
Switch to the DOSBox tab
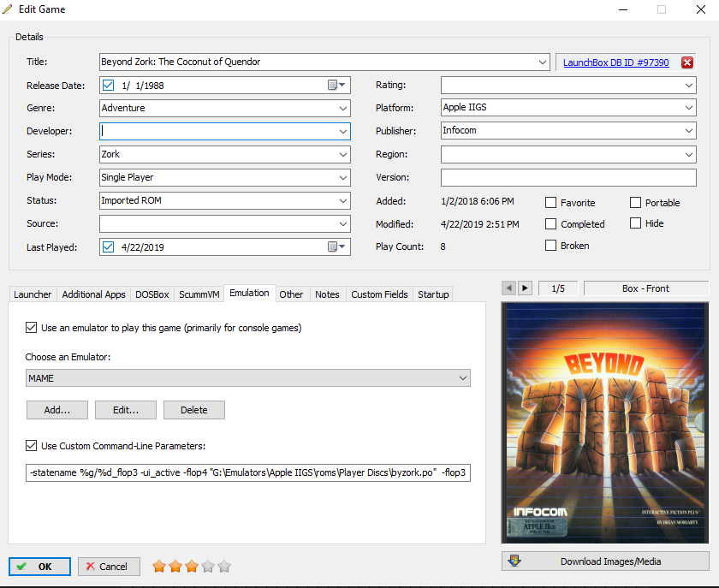click(x=152, y=294)
